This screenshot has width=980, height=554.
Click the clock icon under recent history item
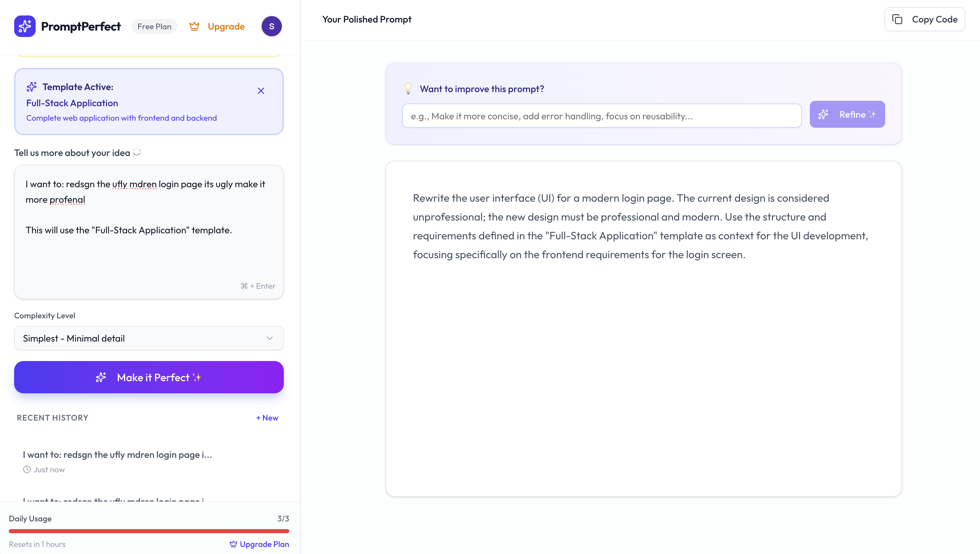(27, 470)
